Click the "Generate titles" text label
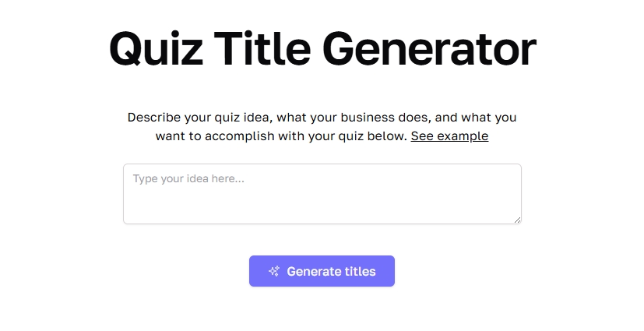Viewport: 644px width, 331px height. click(331, 271)
